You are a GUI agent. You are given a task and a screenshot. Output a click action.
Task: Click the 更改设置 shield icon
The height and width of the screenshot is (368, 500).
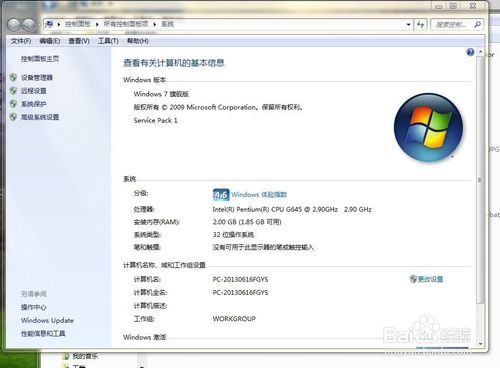pos(413,279)
